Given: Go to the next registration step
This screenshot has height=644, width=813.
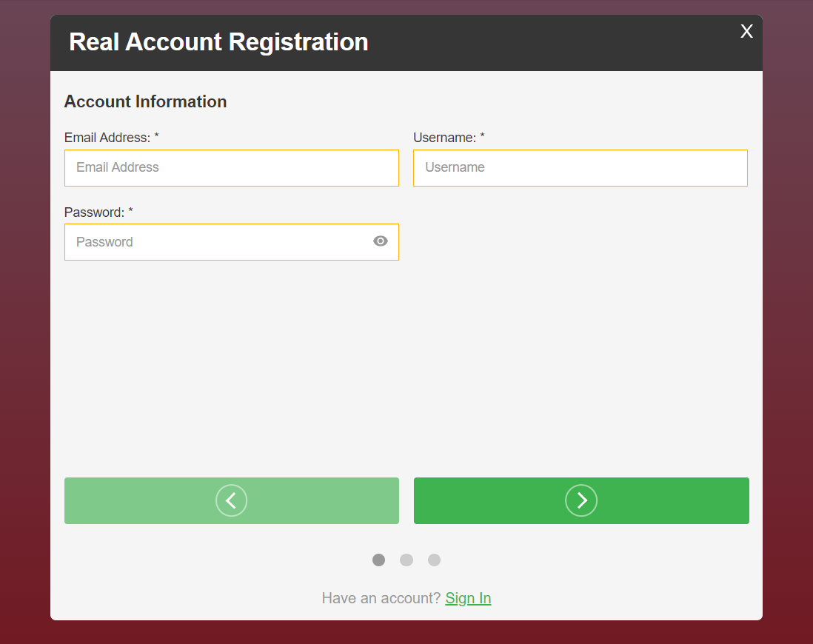Looking at the screenshot, I should tap(581, 500).
